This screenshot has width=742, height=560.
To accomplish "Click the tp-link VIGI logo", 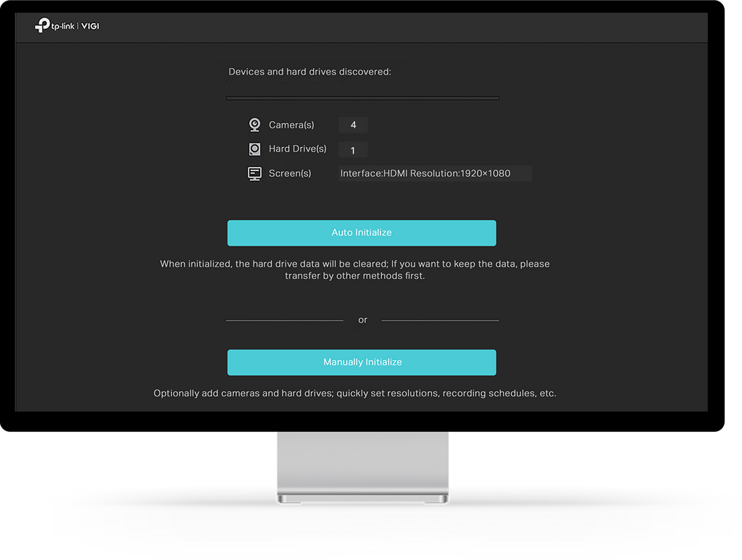I will (67, 25).
